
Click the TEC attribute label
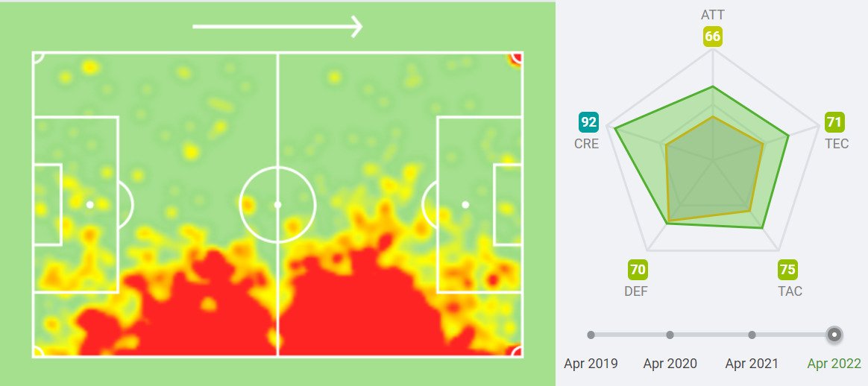[x=837, y=144]
